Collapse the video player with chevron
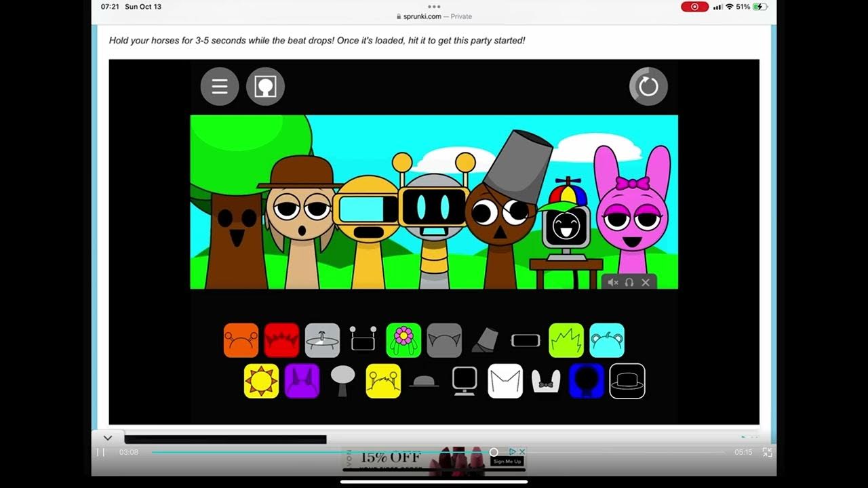The width and height of the screenshot is (868, 488). pos(108,438)
